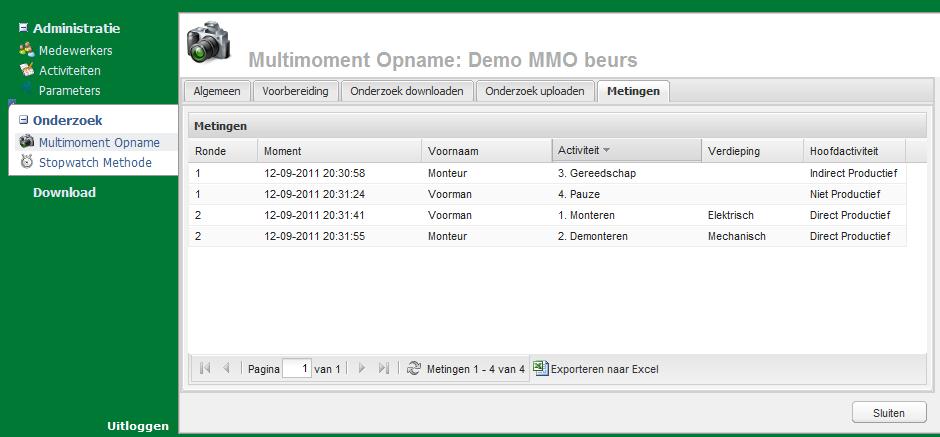This screenshot has height=437, width=940.
Task: Go to the first page arrow
Action: [x=205, y=369]
